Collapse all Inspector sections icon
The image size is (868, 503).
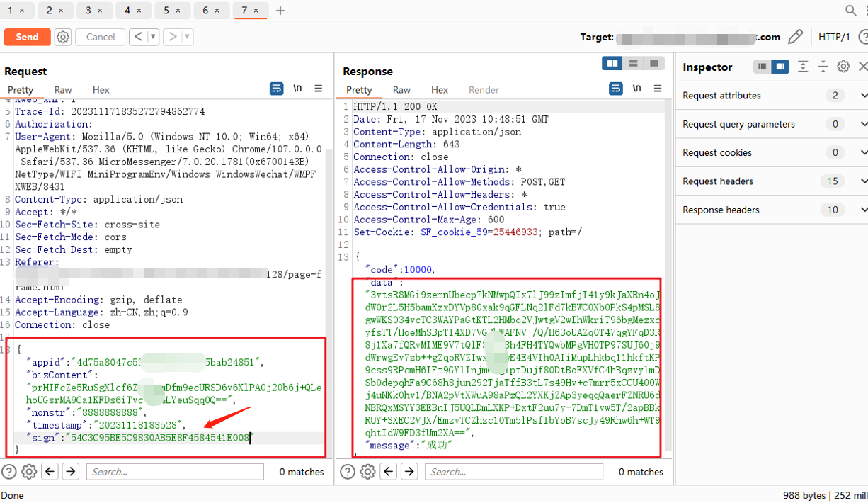point(823,67)
